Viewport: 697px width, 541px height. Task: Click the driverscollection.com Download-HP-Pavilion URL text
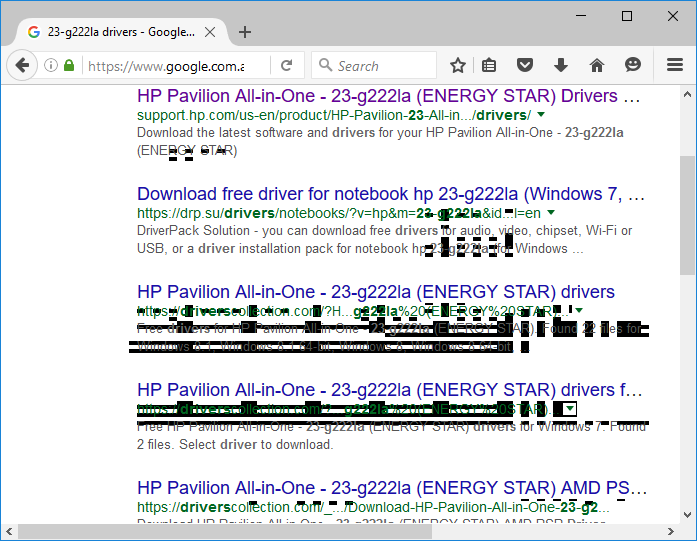pyautogui.click(x=373, y=507)
